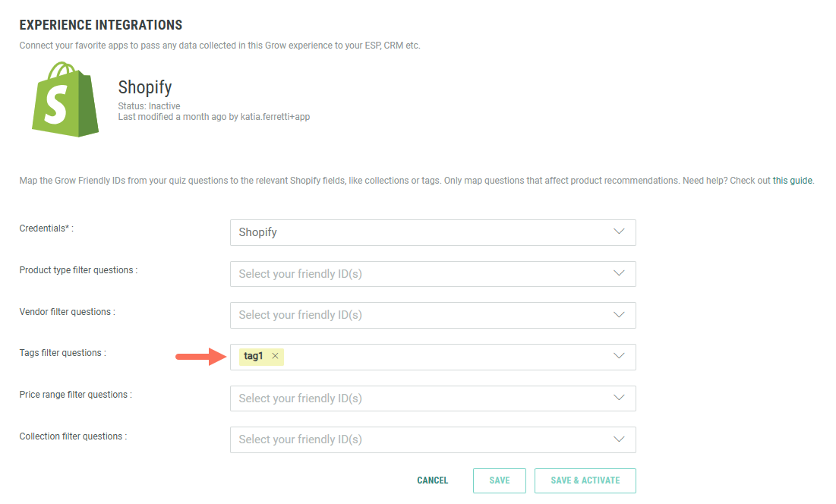Click the chevron of the Vendor filter dropdown
This screenshot has width=836, height=504.
[619, 315]
